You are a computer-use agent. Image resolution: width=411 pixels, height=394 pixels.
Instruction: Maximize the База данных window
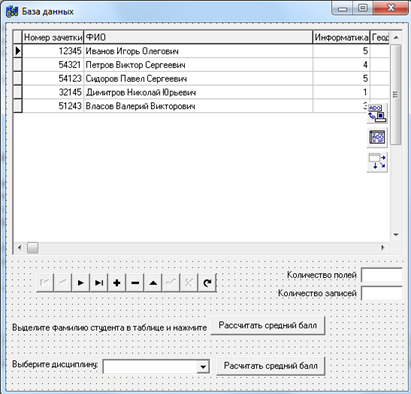coord(363,8)
